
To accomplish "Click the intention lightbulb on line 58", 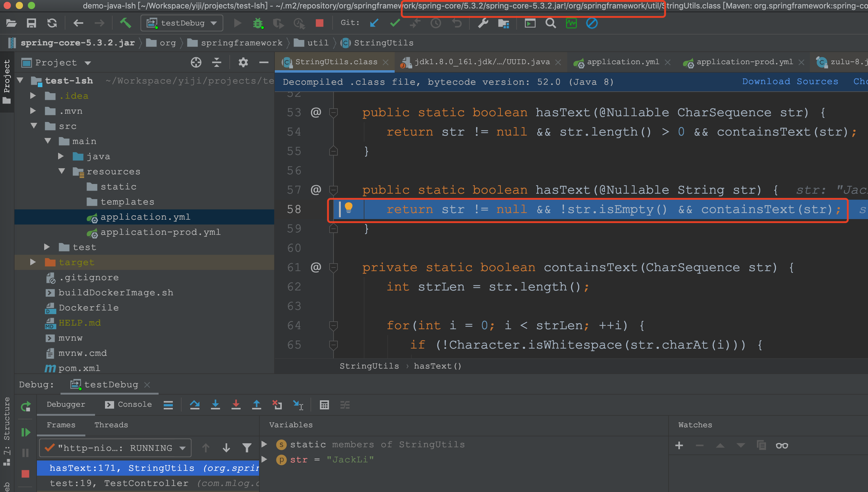I will (349, 208).
